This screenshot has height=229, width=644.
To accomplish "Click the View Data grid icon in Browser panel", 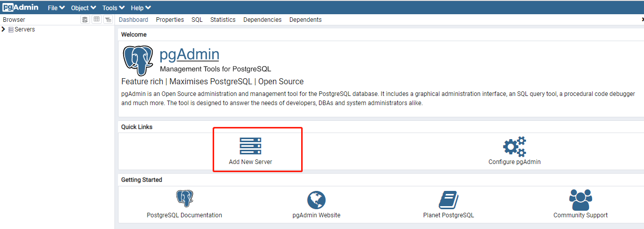I will 97,19.
